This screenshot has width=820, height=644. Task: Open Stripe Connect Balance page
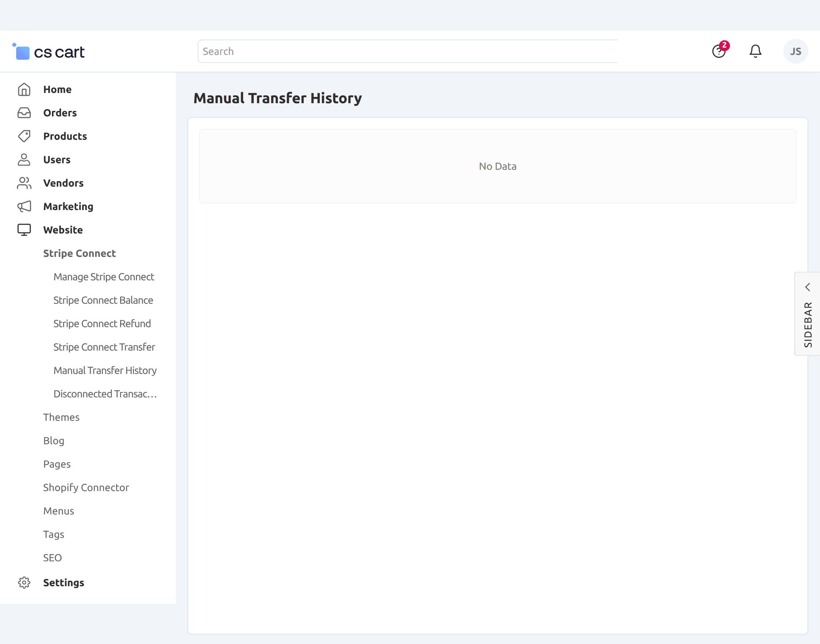point(103,300)
